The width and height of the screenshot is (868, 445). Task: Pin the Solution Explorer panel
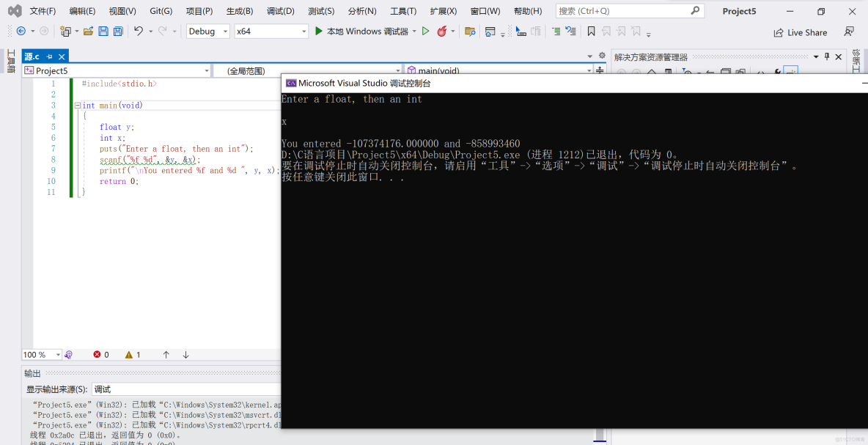point(827,56)
